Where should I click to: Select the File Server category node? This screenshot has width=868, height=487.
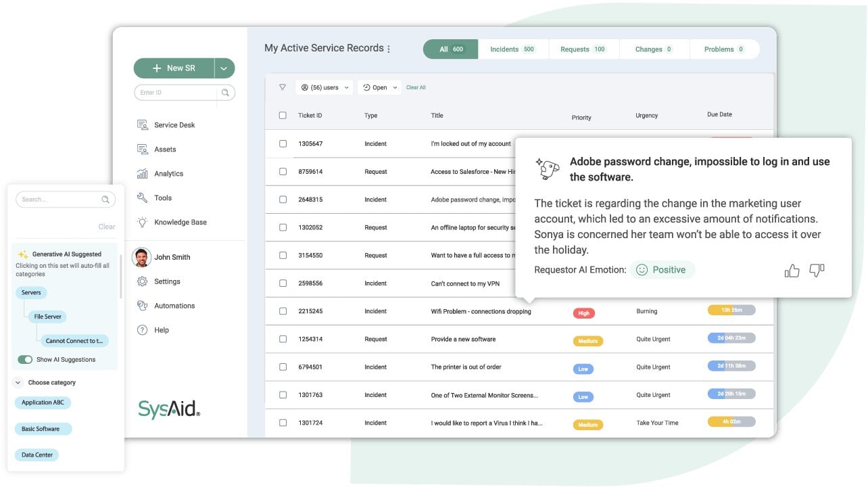(47, 317)
